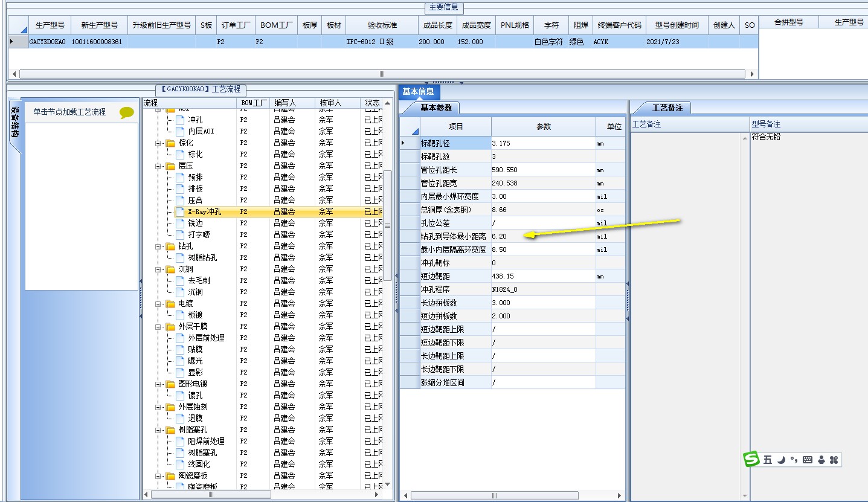Select the 基本信息 tab

click(419, 92)
